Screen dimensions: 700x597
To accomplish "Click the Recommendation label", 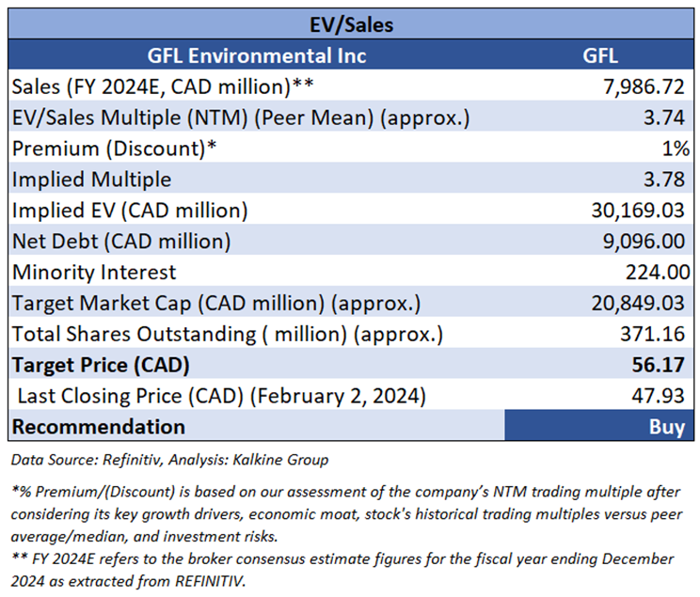I will tap(98, 427).
